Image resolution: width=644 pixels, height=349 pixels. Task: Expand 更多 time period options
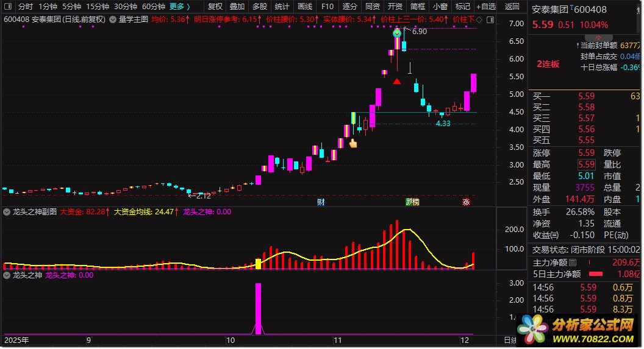179,7
